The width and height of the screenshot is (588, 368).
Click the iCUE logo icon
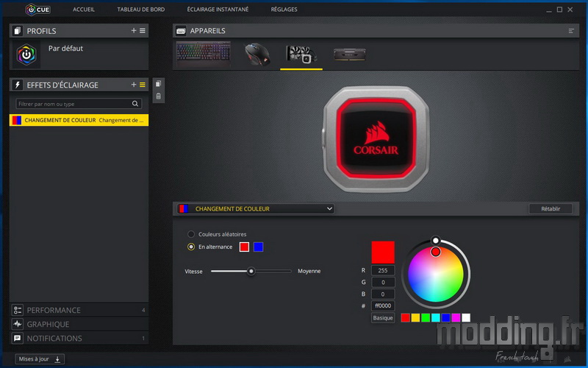[37, 10]
